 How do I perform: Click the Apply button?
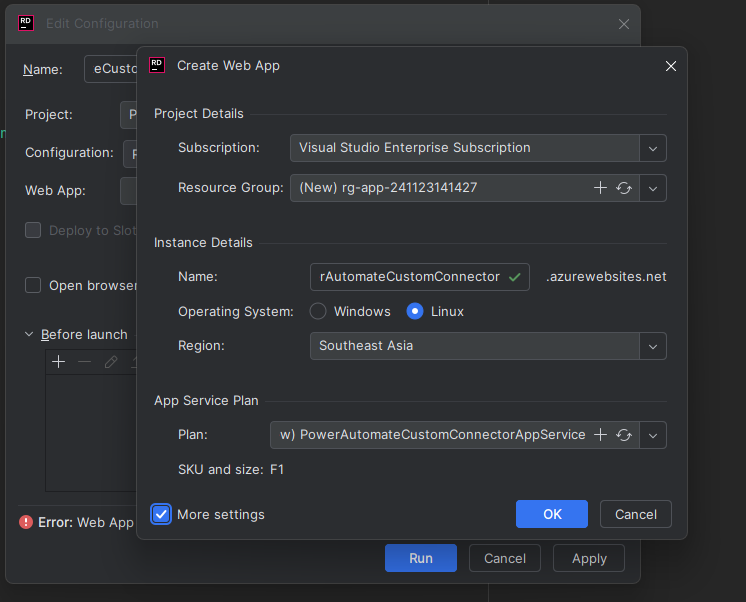(589, 558)
